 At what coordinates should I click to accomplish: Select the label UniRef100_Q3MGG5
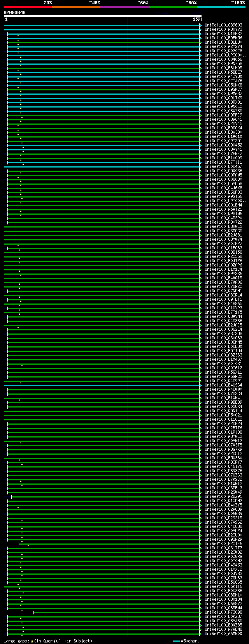coord(223,231)
